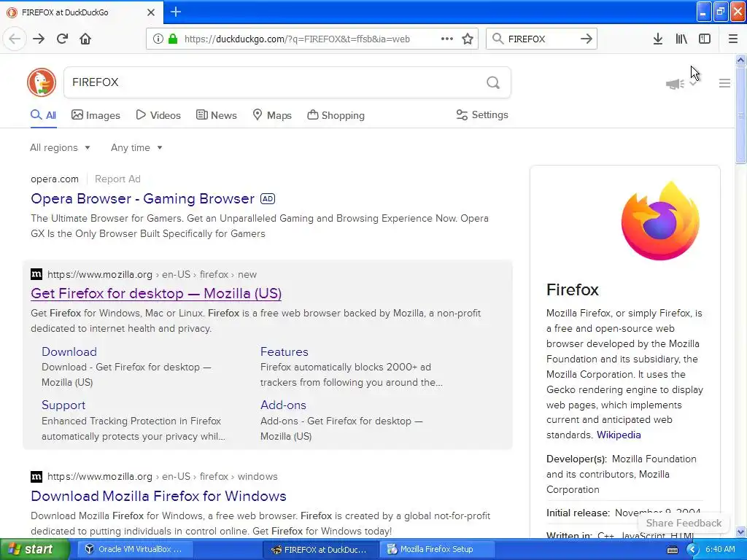Image resolution: width=747 pixels, height=560 pixels.
Task: Click the AD badge next to Opera result
Action: click(268, 199)
